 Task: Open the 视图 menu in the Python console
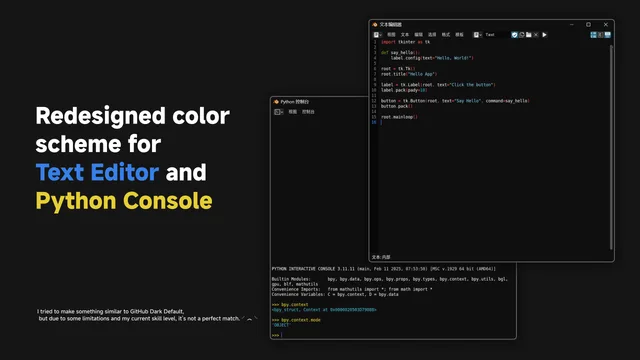tap(293, 112)
